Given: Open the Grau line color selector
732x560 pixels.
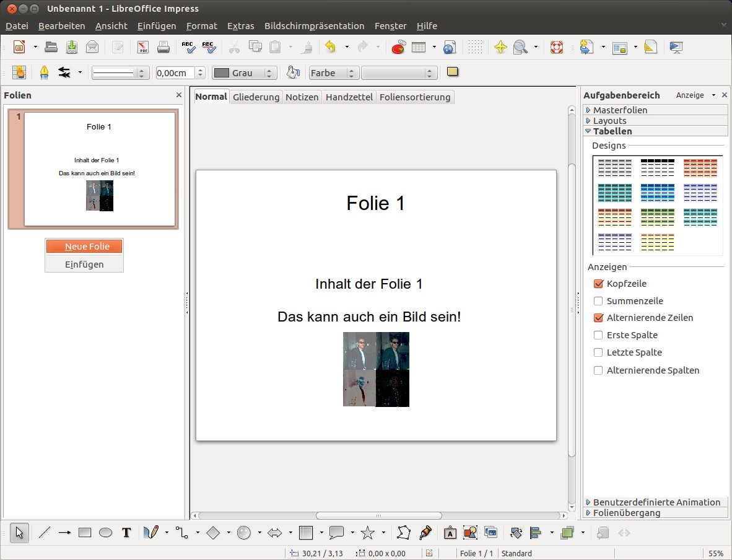Looking at the screenshot, I should coord(243,73).
